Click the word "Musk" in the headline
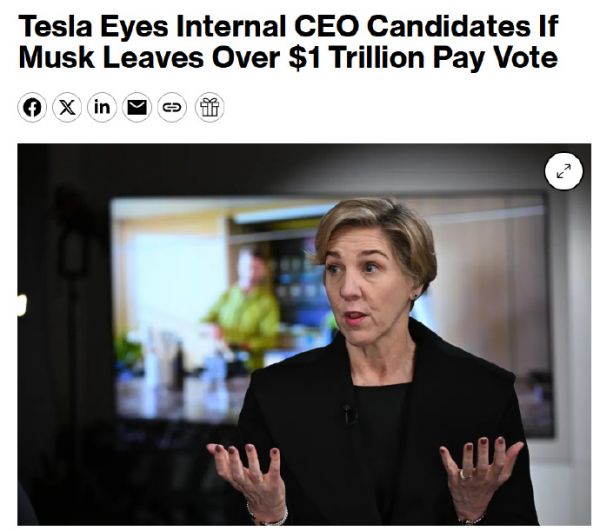 (x=53, y=57)
